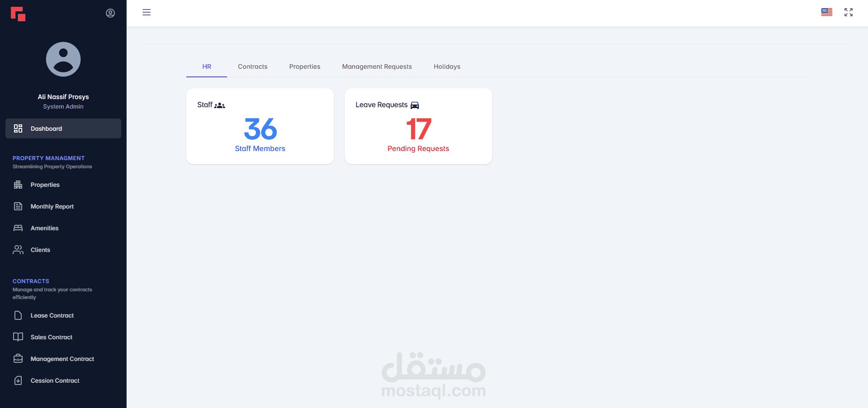Open the user account icon near the avatar

coord(110,13)
